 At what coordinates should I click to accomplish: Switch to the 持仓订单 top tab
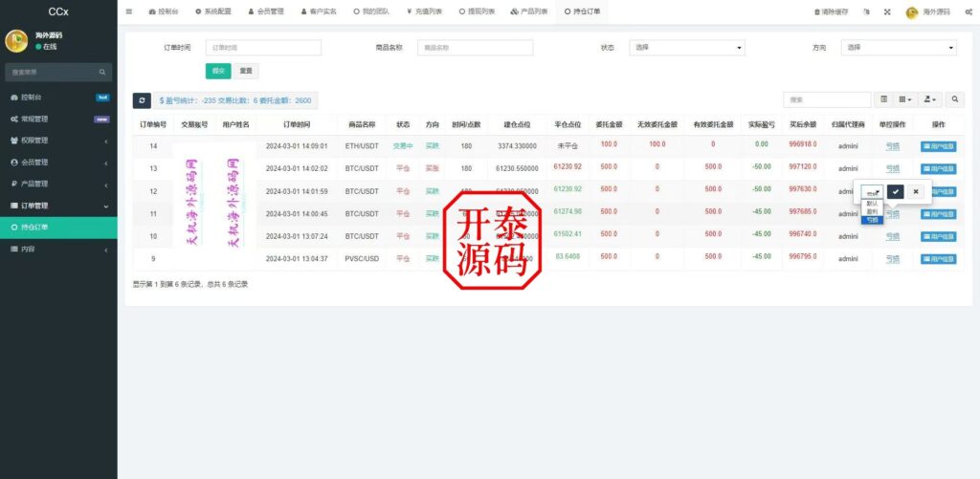coord(582,11)
